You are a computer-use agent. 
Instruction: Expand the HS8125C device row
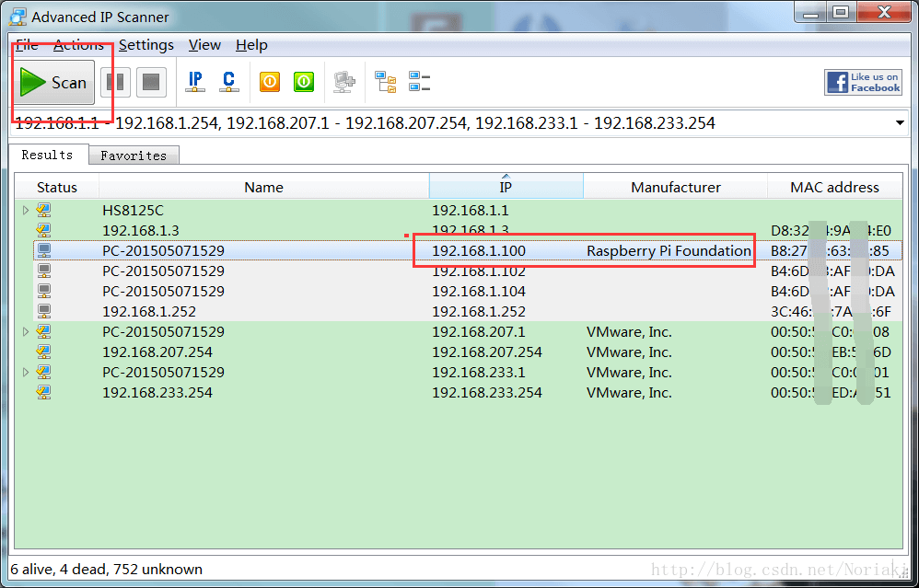coord(25,210)
